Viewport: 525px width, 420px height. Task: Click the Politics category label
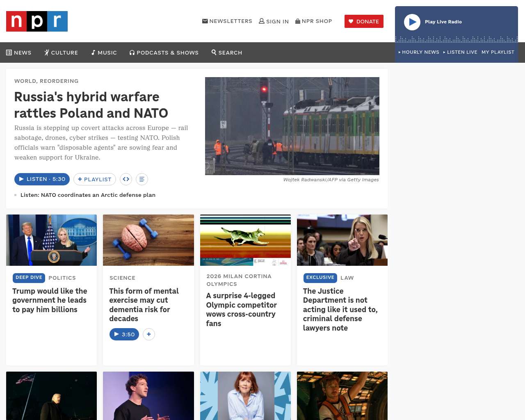(62, 278)
